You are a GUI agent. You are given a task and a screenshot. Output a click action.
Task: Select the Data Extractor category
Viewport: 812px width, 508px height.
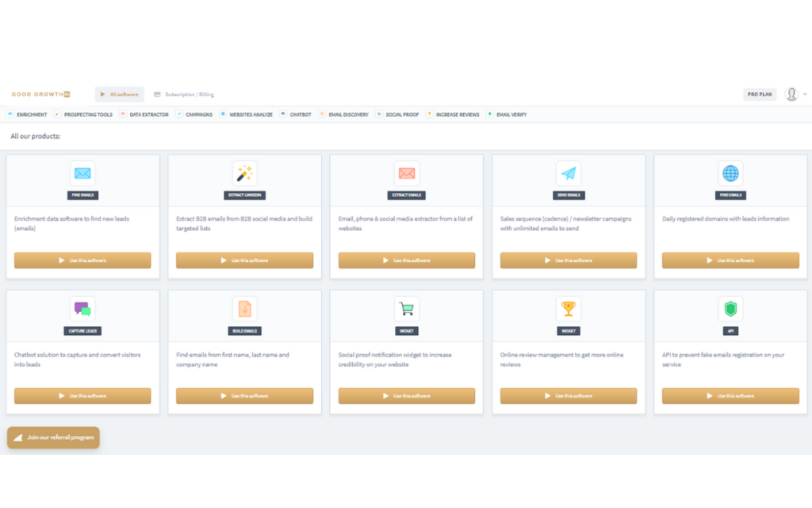[144, 114]
